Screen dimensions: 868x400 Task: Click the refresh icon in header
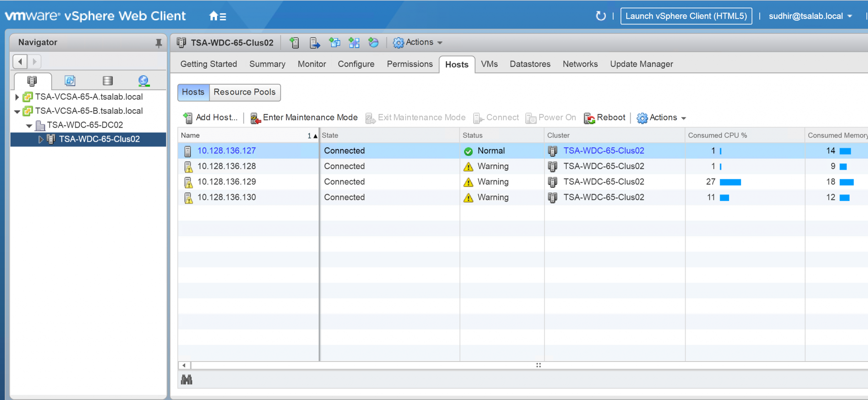pyautogui.click(x=600, y=16)
